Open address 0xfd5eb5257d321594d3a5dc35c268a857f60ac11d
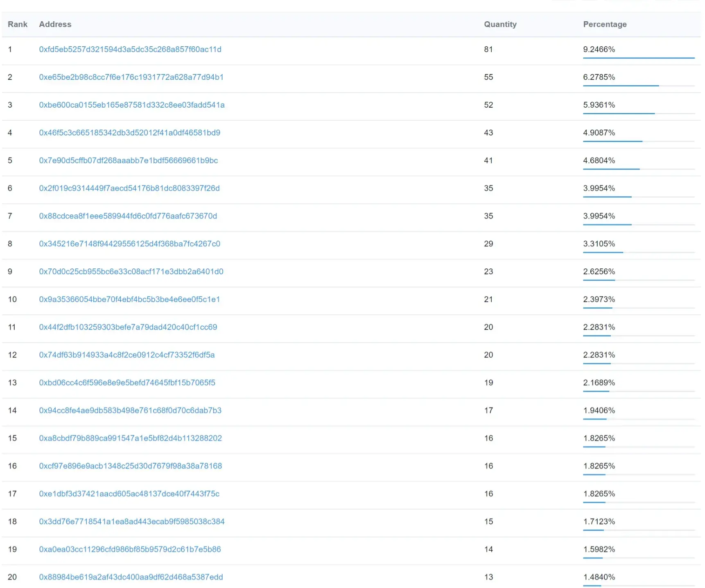This screenshot has width=705, height=588. point(130,50)
